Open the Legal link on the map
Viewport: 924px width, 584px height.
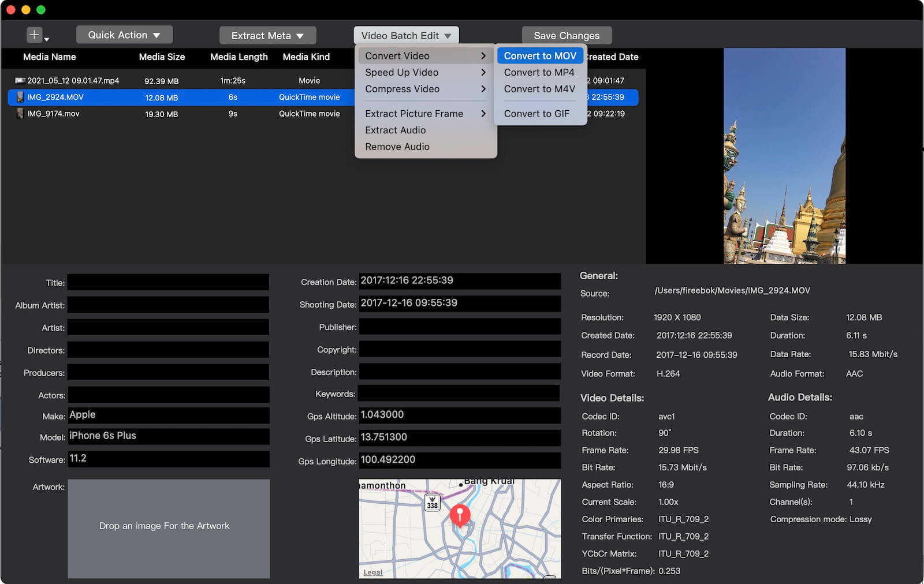[x=373, y=572]
